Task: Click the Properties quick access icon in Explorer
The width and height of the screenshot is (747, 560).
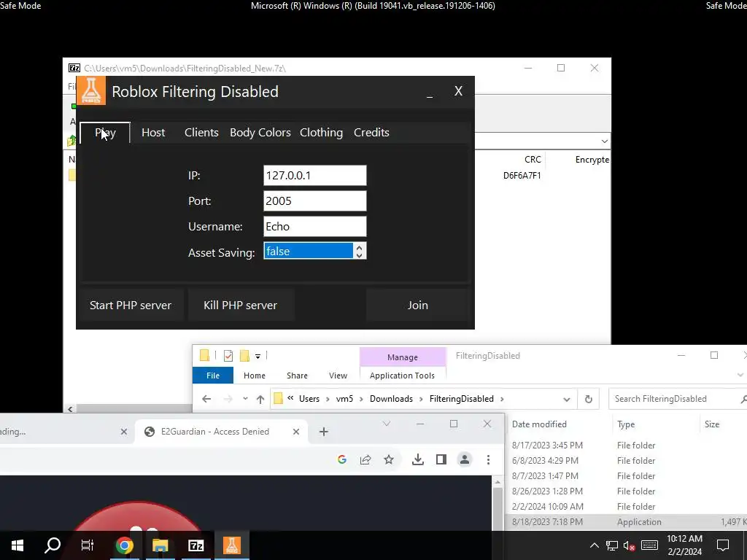Action: click(228, 356)
